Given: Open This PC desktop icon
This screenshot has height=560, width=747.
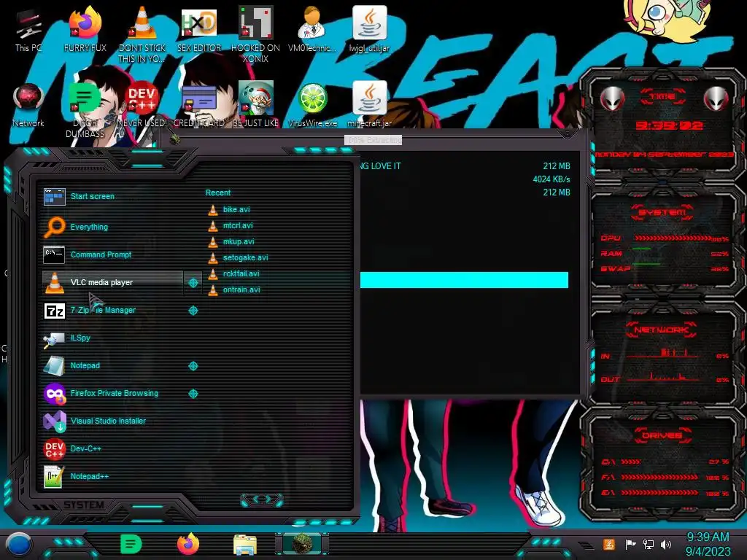Looking at the screenshot, I should click(28, 29).
